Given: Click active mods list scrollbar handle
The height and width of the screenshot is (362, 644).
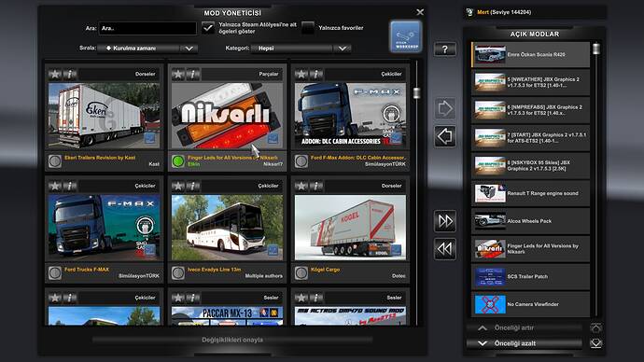Looking at the screenshot, I should pos(596,49).
